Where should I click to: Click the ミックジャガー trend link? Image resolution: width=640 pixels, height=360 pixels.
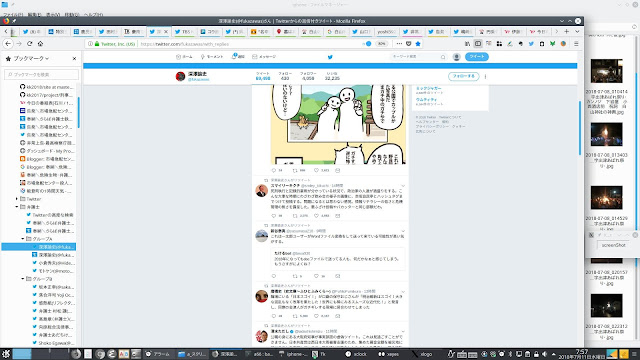point(428,88)
